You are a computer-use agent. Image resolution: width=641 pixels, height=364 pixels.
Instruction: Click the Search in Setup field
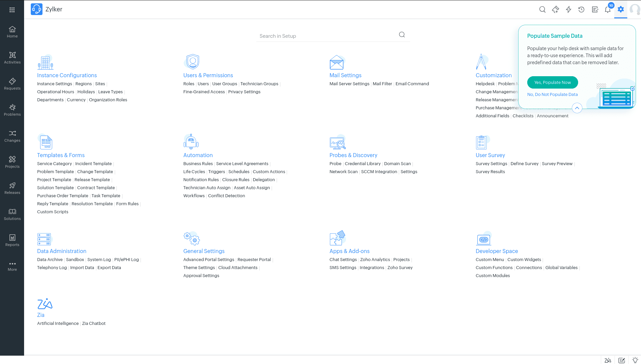coord(328,36)
